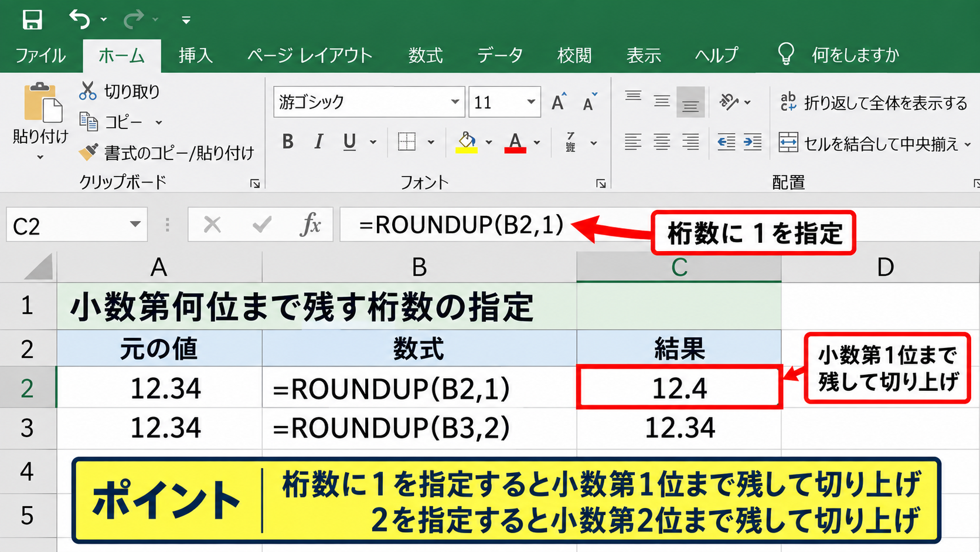980x552 pixels.
Task: Open the Copy (コピー) dropdown arrow
Action: click(158, 123)
